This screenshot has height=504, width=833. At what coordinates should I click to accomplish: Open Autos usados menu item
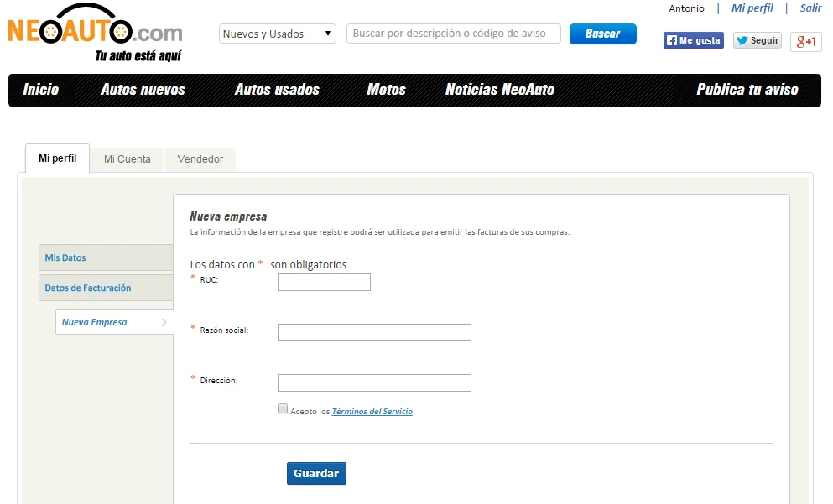(277, 90)
